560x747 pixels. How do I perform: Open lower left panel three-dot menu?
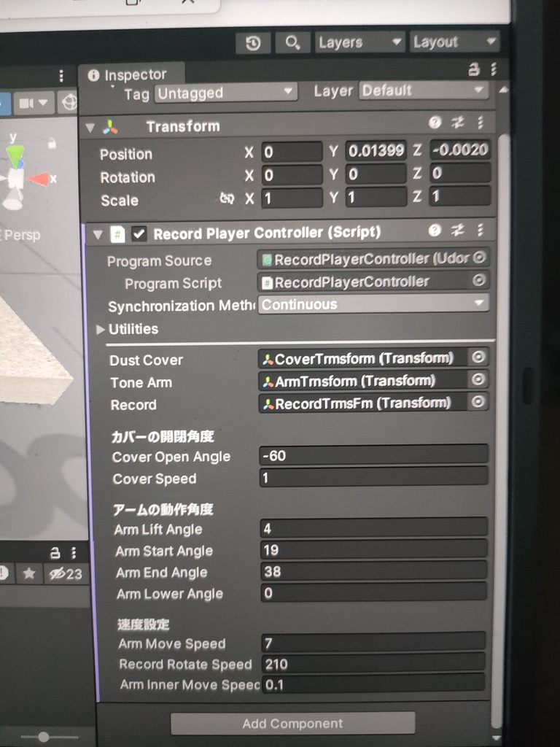[x=74, y=553]
